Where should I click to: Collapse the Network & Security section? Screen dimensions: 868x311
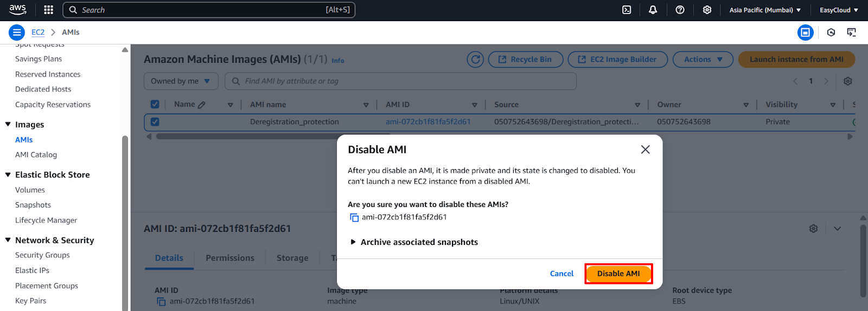pyautogui.click(x=8, y=240)
